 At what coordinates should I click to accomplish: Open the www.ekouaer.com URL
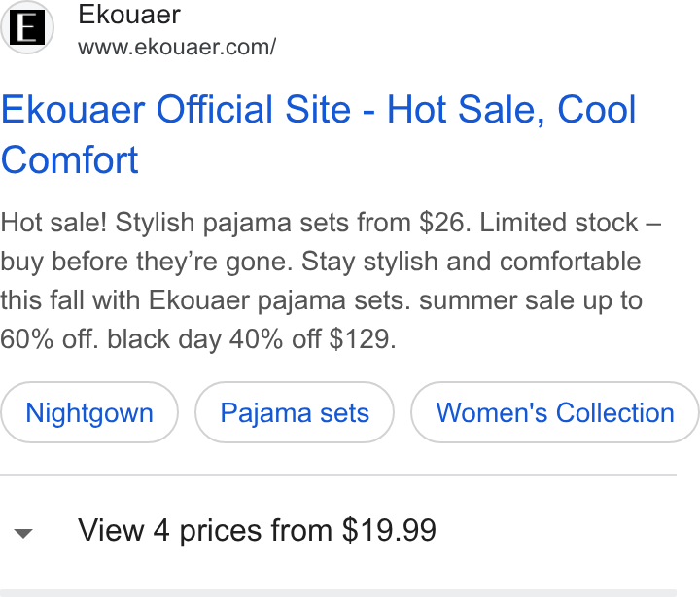(177, 47)
